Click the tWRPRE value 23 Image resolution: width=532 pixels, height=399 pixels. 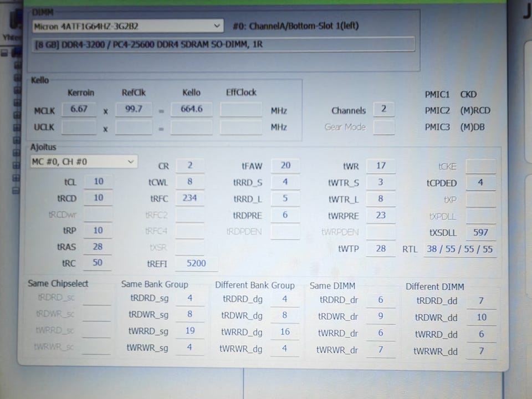381,216
